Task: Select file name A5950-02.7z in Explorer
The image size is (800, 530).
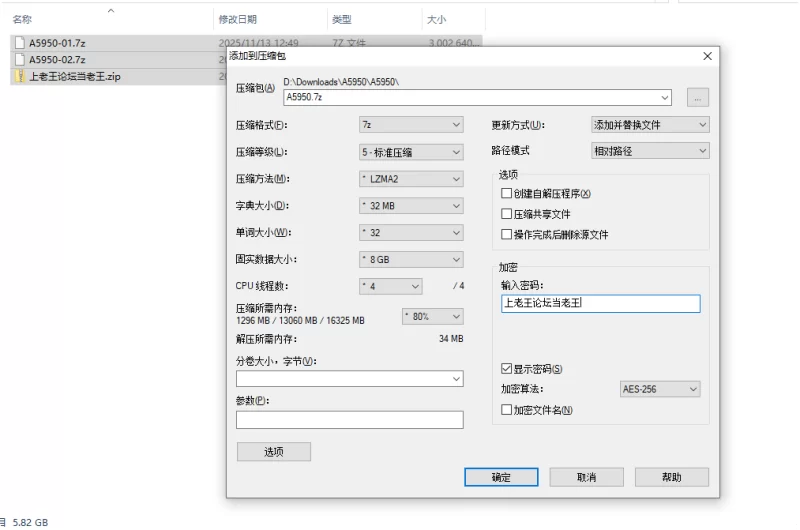Action: pyautogui.click(x=57, y=60)
